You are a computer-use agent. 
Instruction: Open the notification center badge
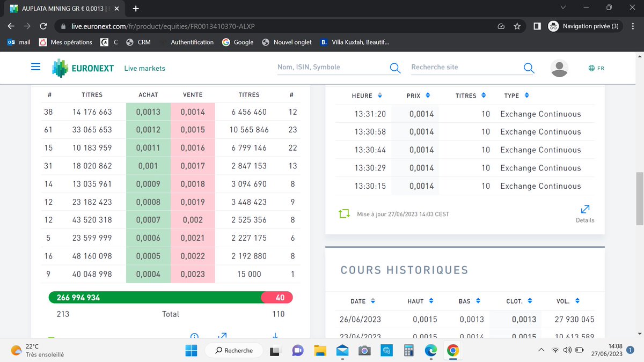point(631,350)
